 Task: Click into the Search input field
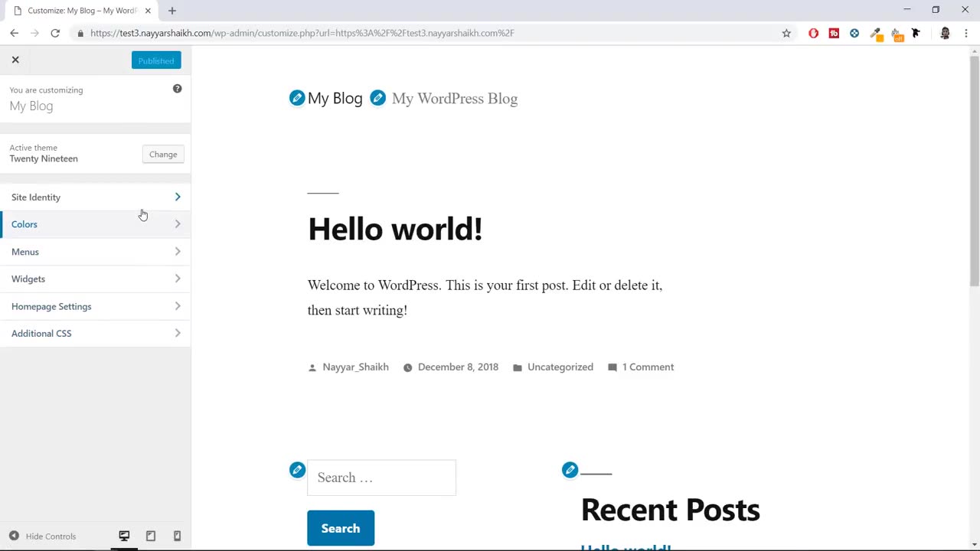click(381, 478)
